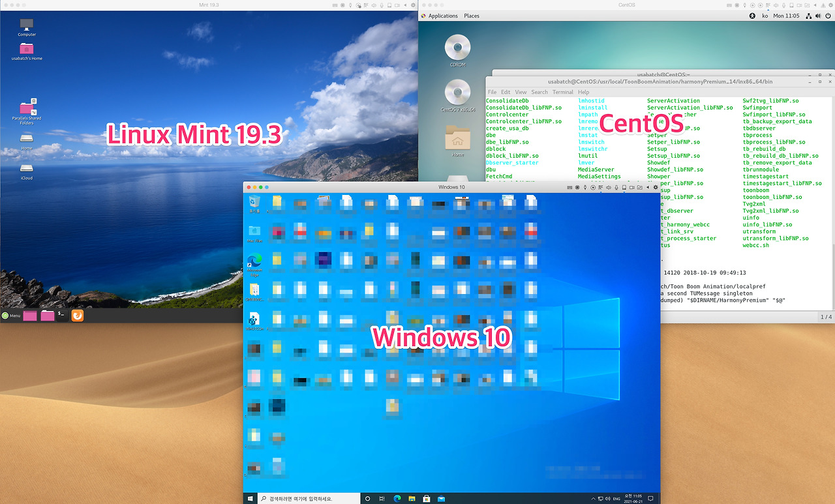Open the Linux Mint Menu button
The height and width of the screenshot is (504, 835).
tap(11, 316)
